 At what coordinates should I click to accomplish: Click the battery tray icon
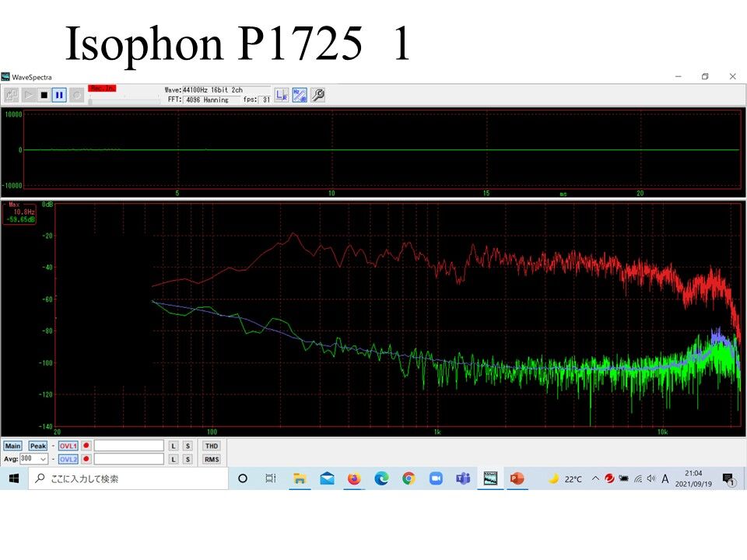pyautogui.click(x=623, y=478)
